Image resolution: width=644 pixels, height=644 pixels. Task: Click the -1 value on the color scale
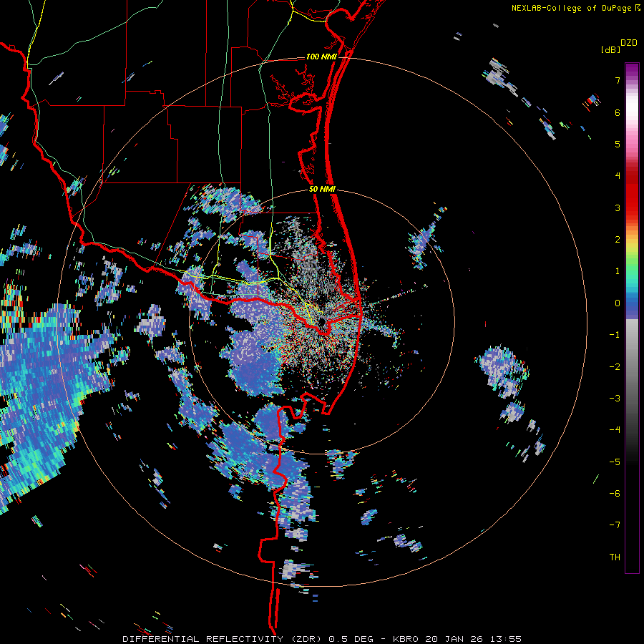pos(615,335)
